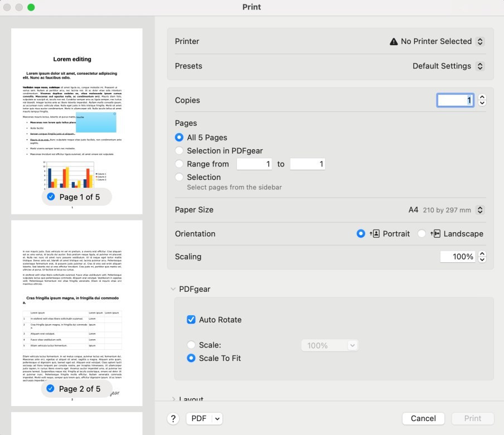Image resolution: width=504 pixels, height=435 pixels.
Task: Click the Page 2 of 5 checkmark icon
Action: click(51, 389)
